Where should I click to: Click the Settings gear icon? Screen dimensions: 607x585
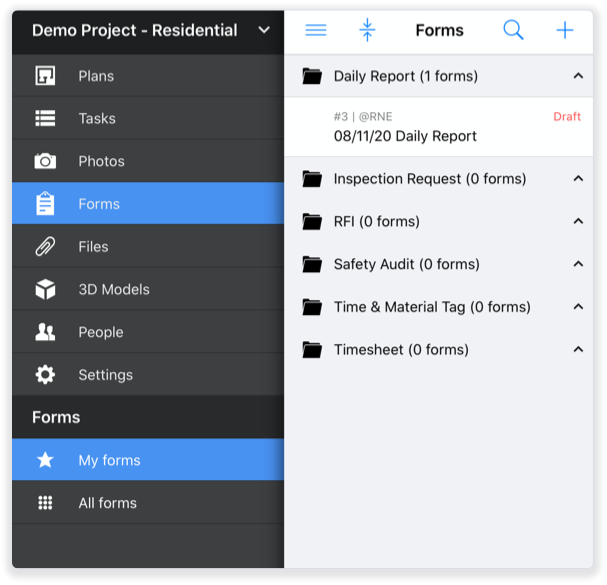(x=45, y=375)
